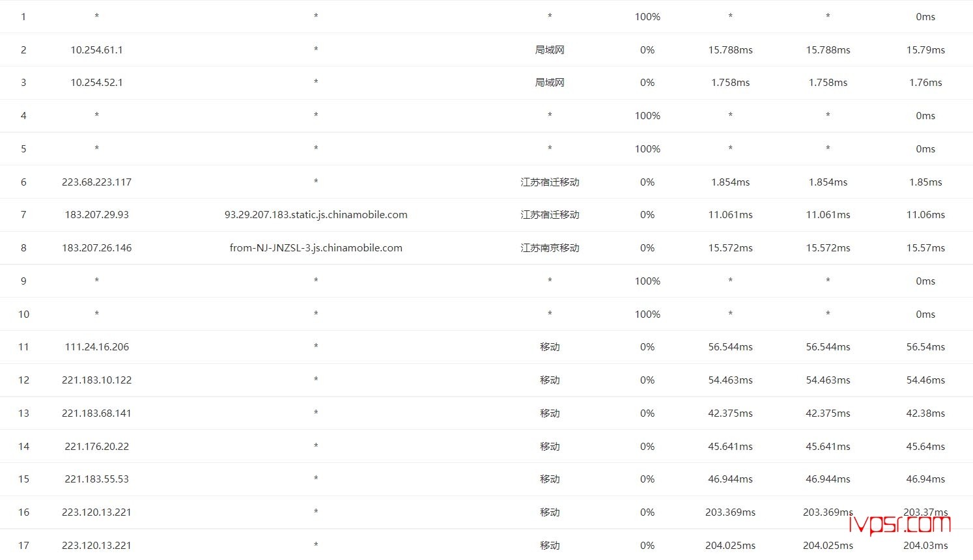Click 100% packet loss in hop 1
973x560 pixels.
click(647, 17)
